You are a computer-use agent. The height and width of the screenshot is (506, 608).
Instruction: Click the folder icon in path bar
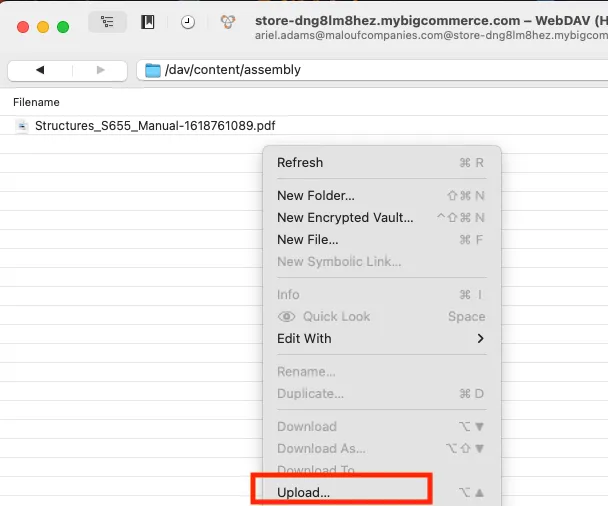[x=153, y=70]
